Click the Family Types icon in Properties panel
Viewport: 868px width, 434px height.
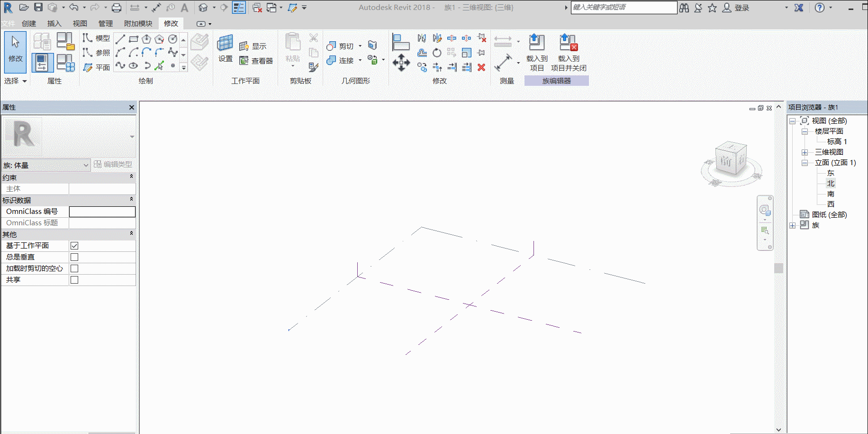pyautogui.click(x=65, y=63)
